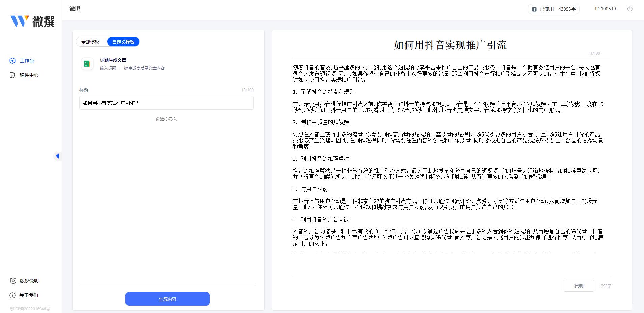
Task: Collapse the sidebar with the blue arrow
Action: pyautogui.click(x=57, y=156)
